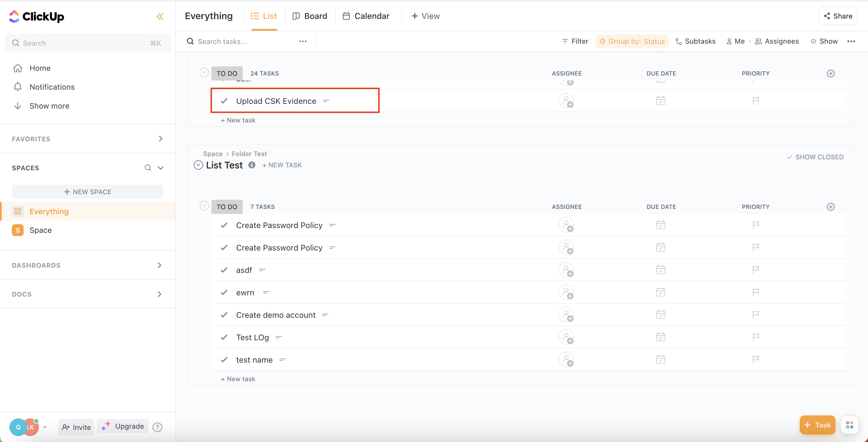This screenshot has height=442, width=868.
Task: Assign a user to asdf task
Action: pos(567,270)
